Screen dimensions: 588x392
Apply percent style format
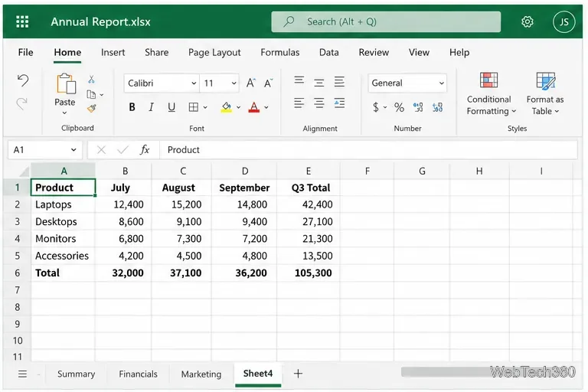click(x=399, y=107)
